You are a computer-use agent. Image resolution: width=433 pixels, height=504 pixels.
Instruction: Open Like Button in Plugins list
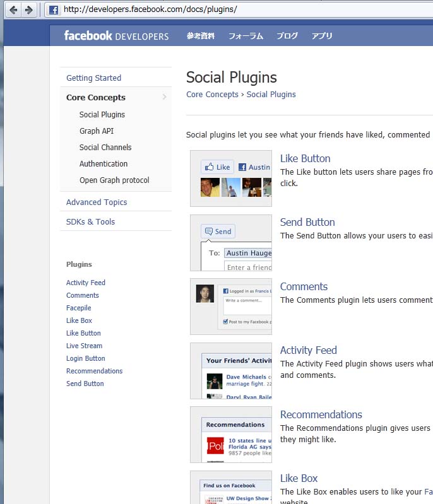(x=83, y=333)
